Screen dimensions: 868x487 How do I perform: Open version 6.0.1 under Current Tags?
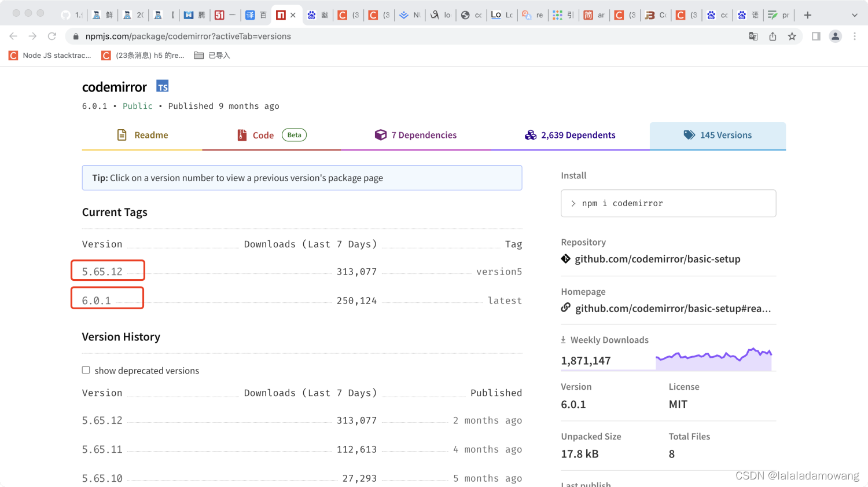[x=96, y=301]
